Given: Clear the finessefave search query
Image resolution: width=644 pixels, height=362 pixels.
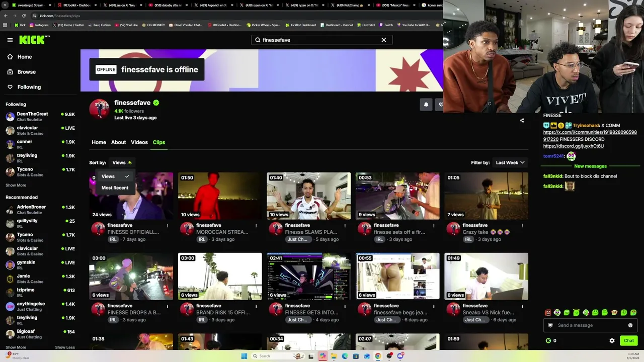Looking at the screenshot, I should click(x=384, y=40).
